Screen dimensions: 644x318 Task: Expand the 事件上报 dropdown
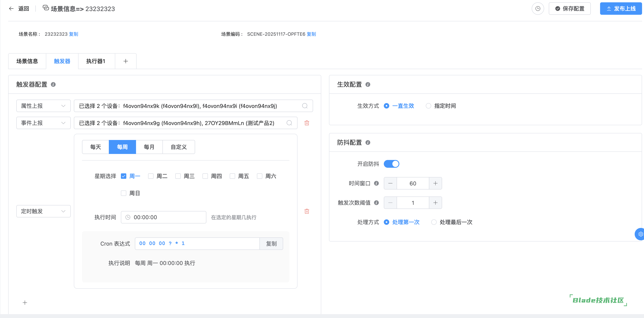pyautogui.click(x=43, y=123)
